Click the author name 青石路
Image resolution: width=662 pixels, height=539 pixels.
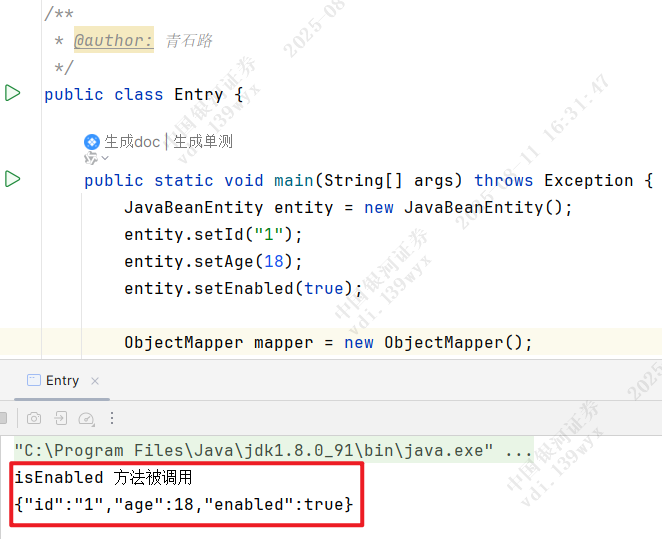click(x=189, y=41)
